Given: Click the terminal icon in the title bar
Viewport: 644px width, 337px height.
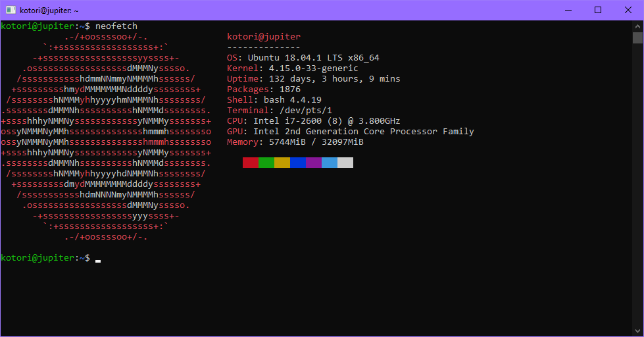Looking at the screenshot, I should [11, 10].
